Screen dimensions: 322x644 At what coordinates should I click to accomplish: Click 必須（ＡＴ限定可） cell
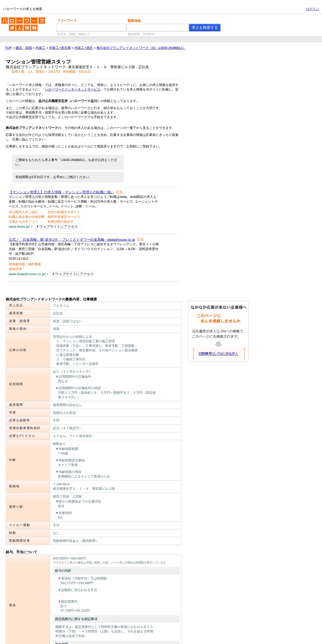[x=115, y=428]
